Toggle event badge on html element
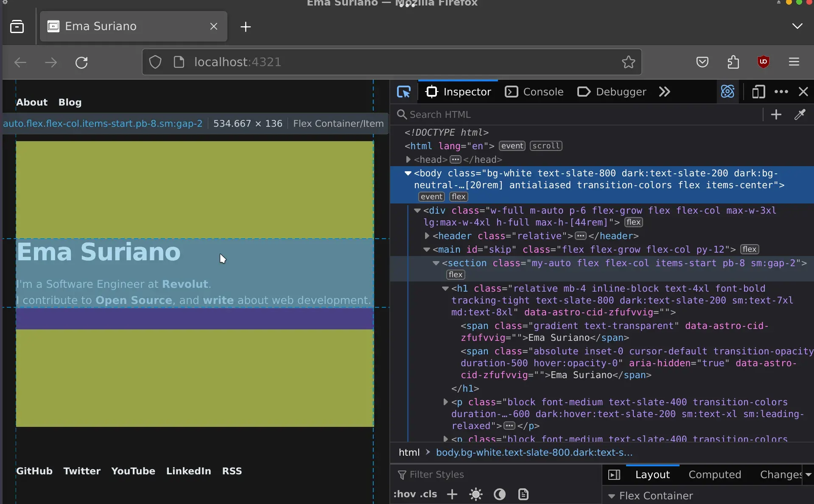The width and height of the screenshot is (814, 504). (x=512, y=146)
